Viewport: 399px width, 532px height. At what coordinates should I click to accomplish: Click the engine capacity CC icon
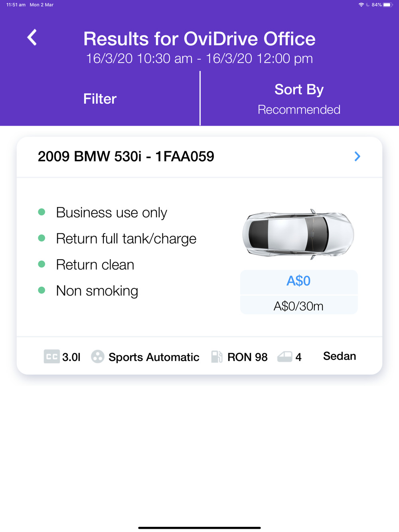point(51,357)
